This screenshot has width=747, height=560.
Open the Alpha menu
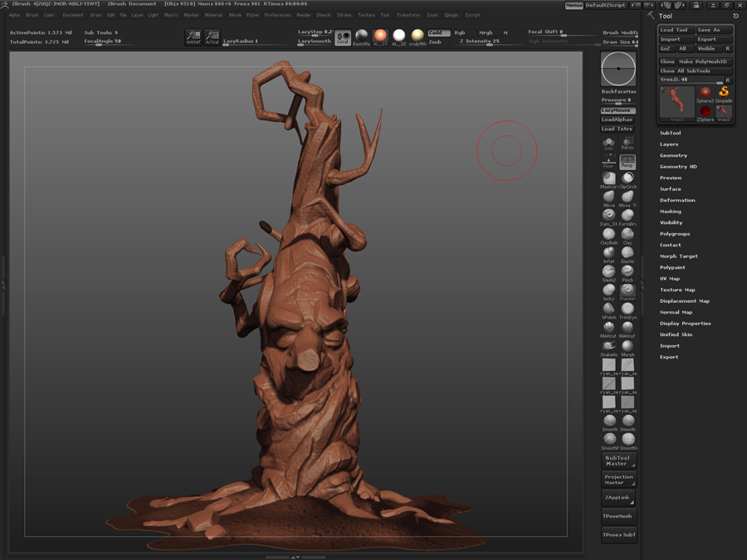pyautogui.click(x=14, y=15)
